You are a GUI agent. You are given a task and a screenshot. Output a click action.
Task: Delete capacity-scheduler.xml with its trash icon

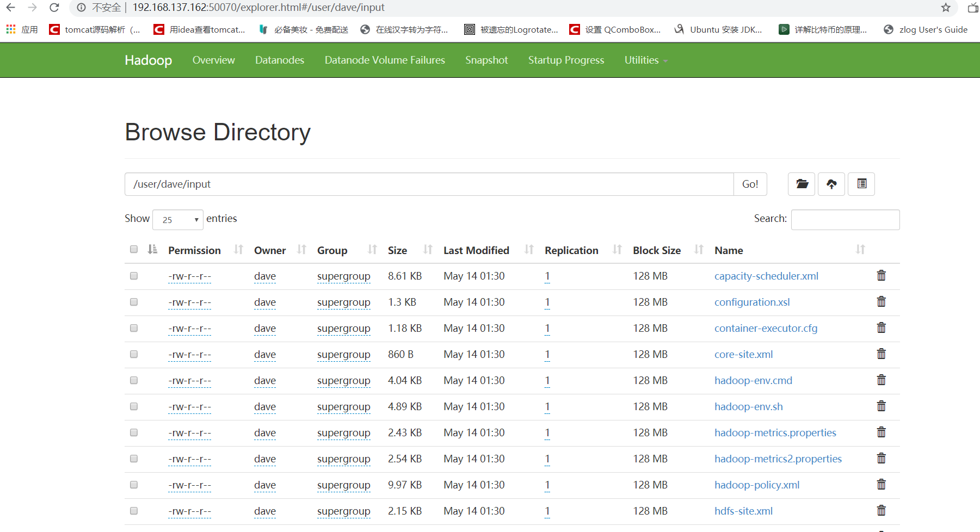tap(881, 276)
